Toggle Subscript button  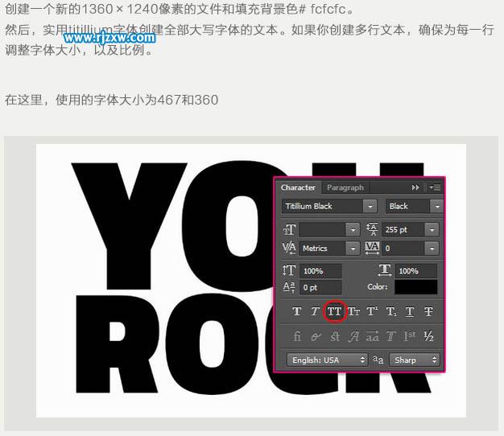click(x=391, y=311)
